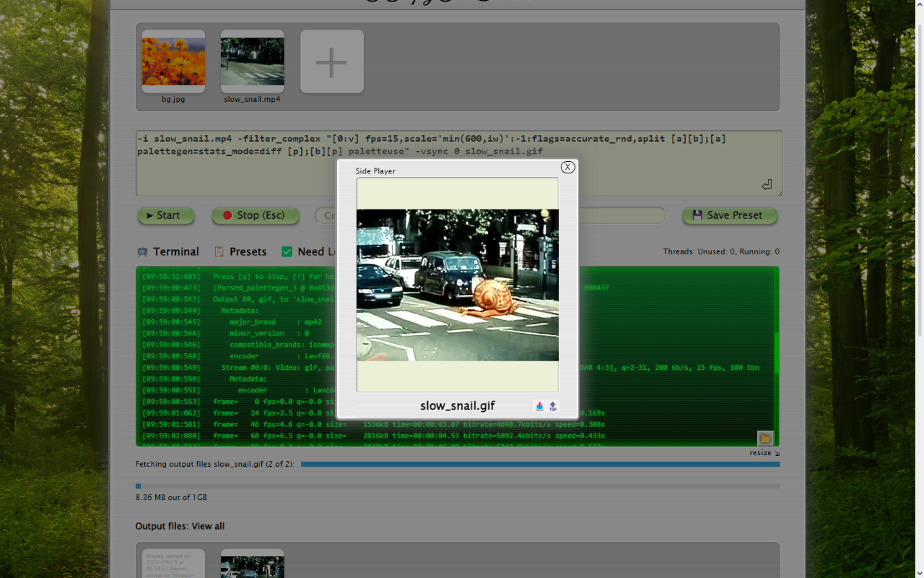Open the Presets tab
924x578 pixels.
click(x=247, y=251)
